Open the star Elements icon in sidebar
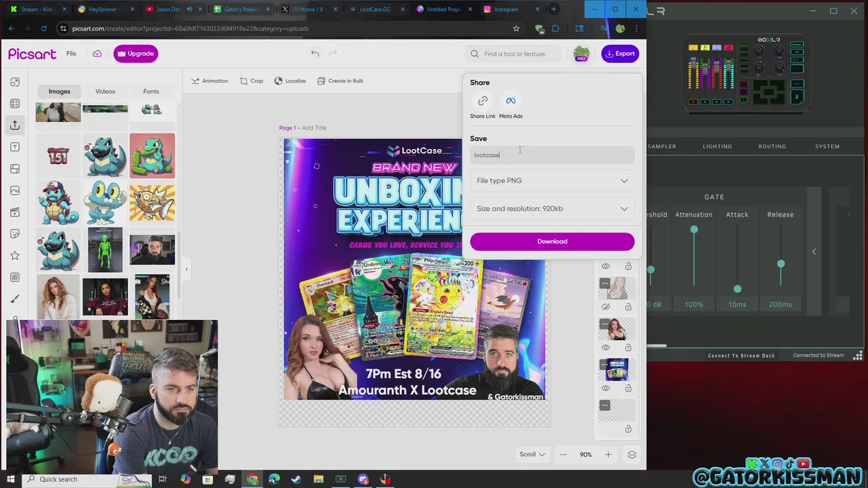 click(15, 256)
